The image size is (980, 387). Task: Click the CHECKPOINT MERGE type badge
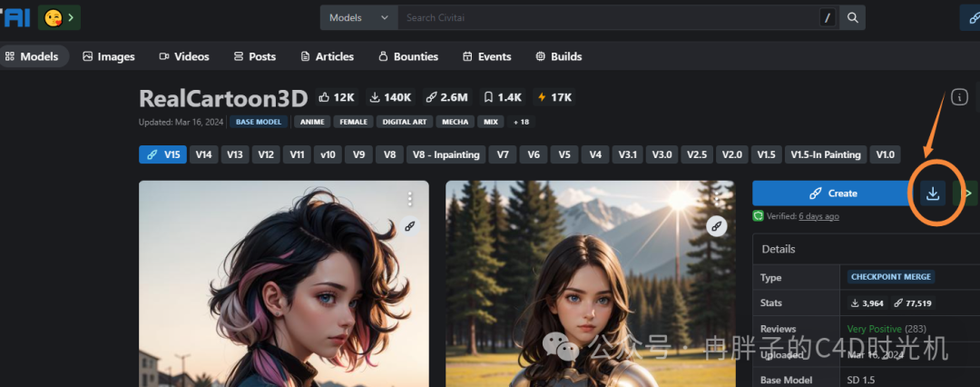(x=891, y=277)
